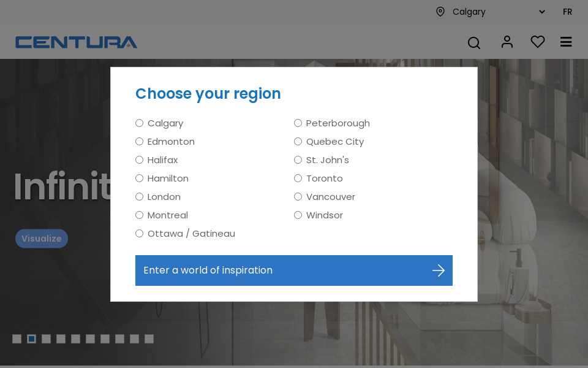Open the region chooser chevron in top bar
Screen dimensions: 588x368
(x=541, y=12)
